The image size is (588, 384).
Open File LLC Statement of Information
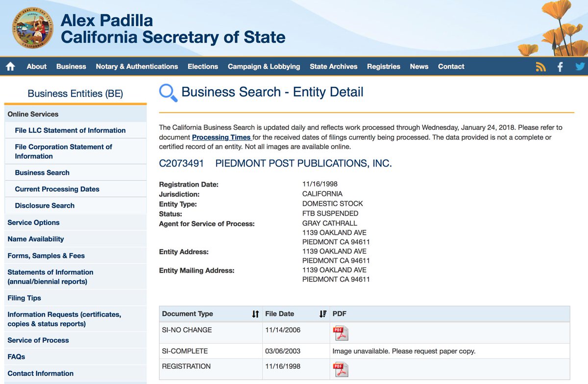(70, 130)
